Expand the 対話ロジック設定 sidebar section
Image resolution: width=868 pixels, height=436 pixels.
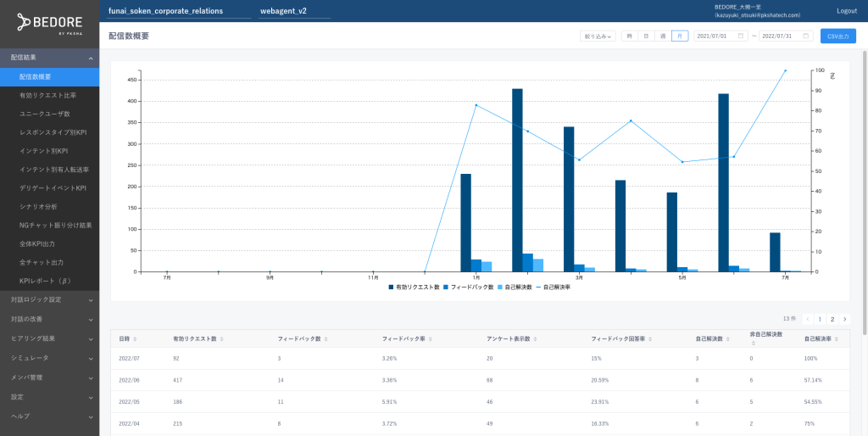49,299
